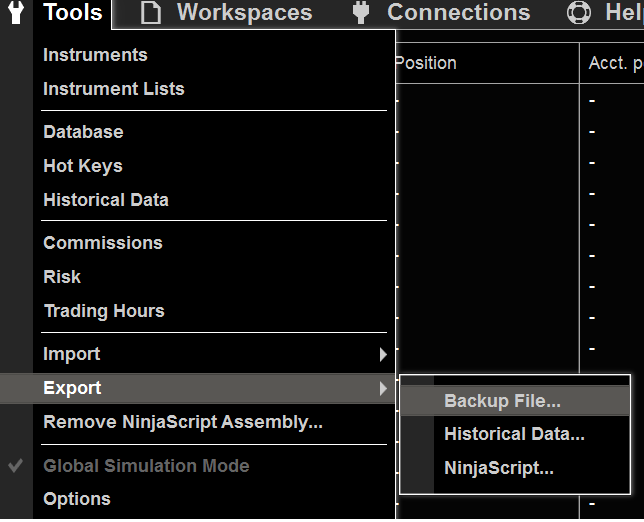Select Backup File from Export submenu
The width and height of the screenshot is (644, 522).
coord(502,401)
